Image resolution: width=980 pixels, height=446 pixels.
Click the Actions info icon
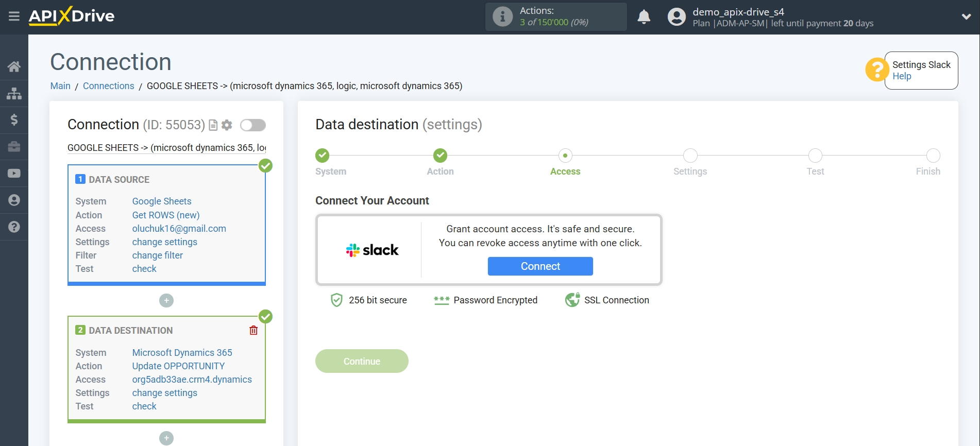click(x=502, y=16)
